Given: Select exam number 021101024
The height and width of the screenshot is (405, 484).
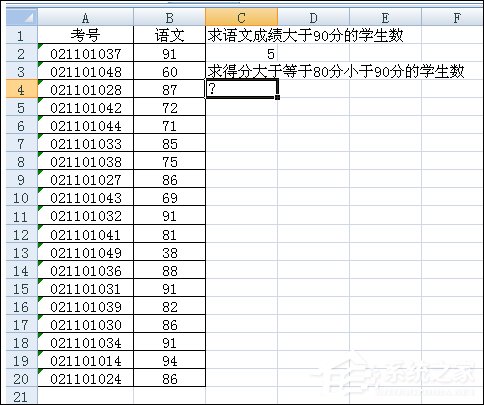Looking at the screenshot, I should 86,378.
